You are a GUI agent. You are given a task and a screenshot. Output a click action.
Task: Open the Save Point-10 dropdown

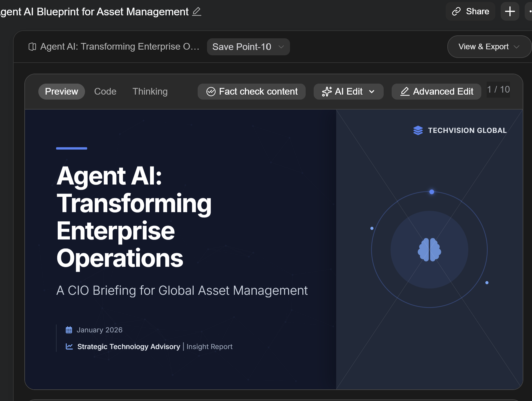pos(248,47)
